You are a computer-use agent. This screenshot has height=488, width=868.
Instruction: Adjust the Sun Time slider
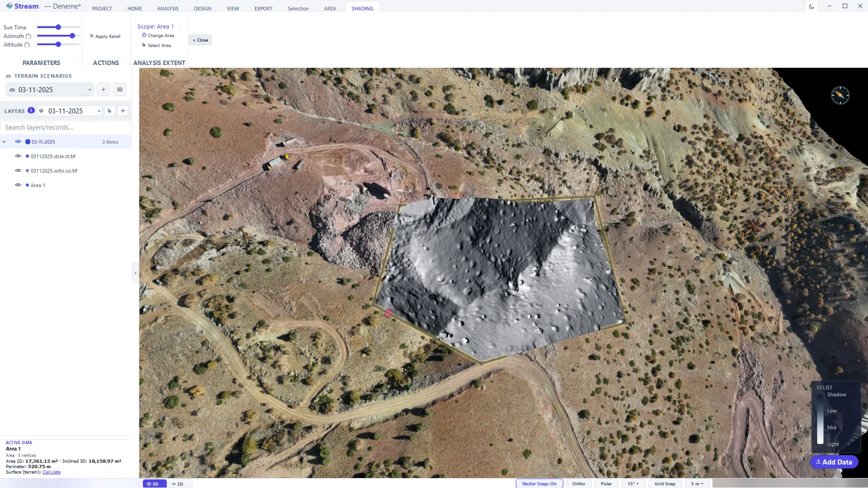(58, 27)
